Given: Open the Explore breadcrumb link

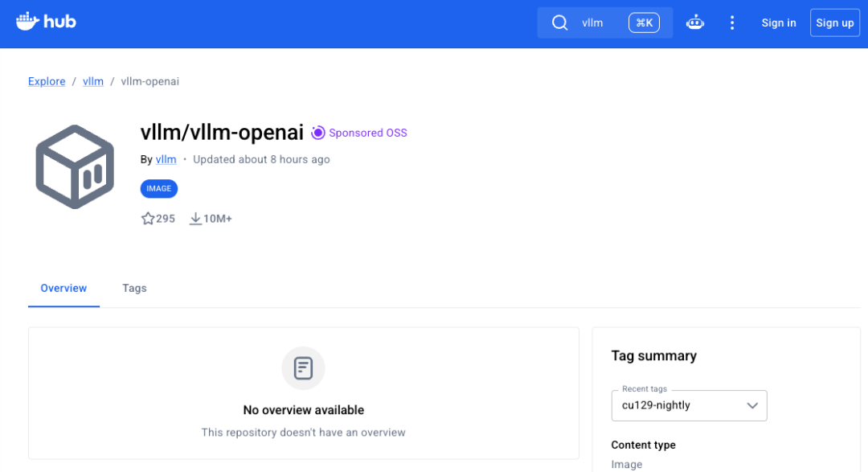Looking at the screenshot, I should pyautogui.click(x=47, y=81).
